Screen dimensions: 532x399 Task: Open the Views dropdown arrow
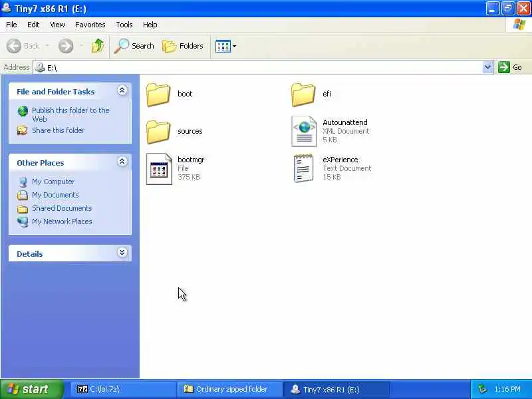pos(235,46)
